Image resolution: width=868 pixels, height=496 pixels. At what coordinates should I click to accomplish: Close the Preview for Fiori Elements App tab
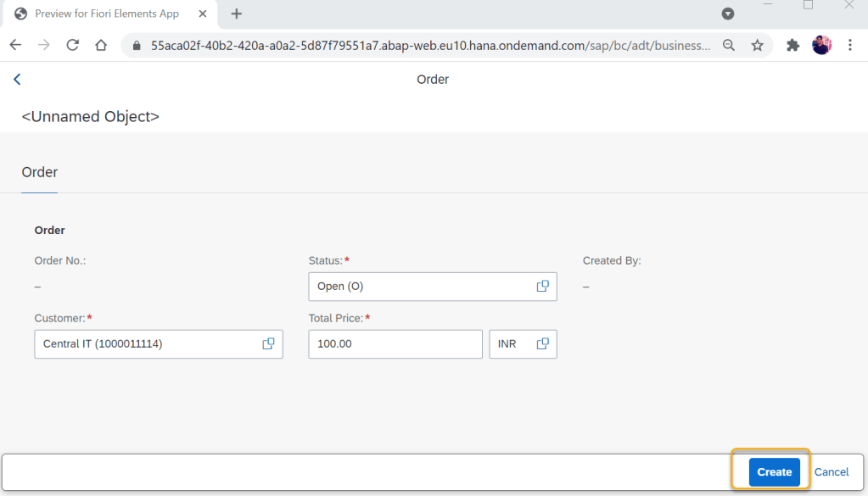click(203, 14)
